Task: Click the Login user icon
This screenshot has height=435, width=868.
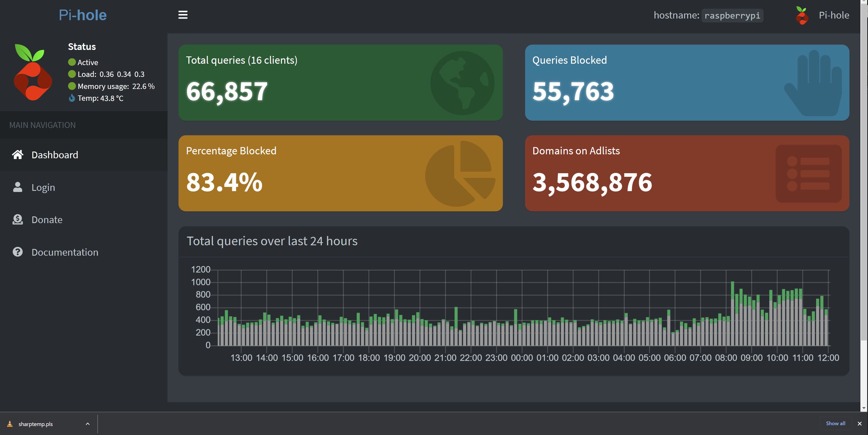Action: 17,187
